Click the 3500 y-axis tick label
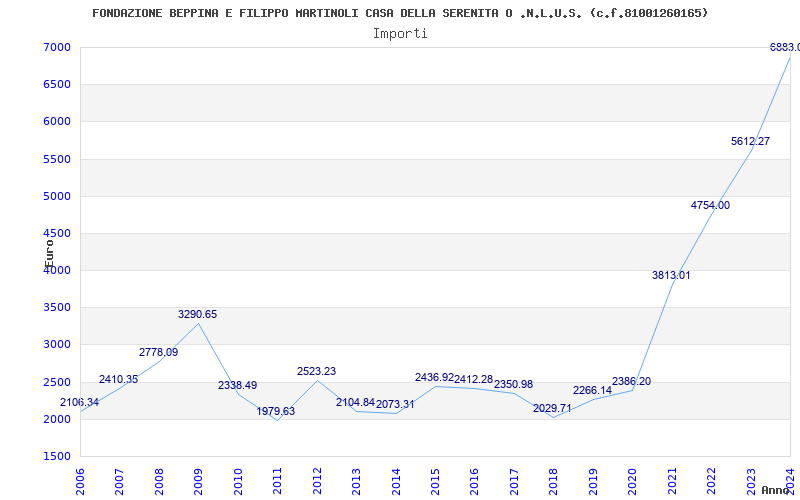This screenshot has height=500, width=800. coord(57,308)
